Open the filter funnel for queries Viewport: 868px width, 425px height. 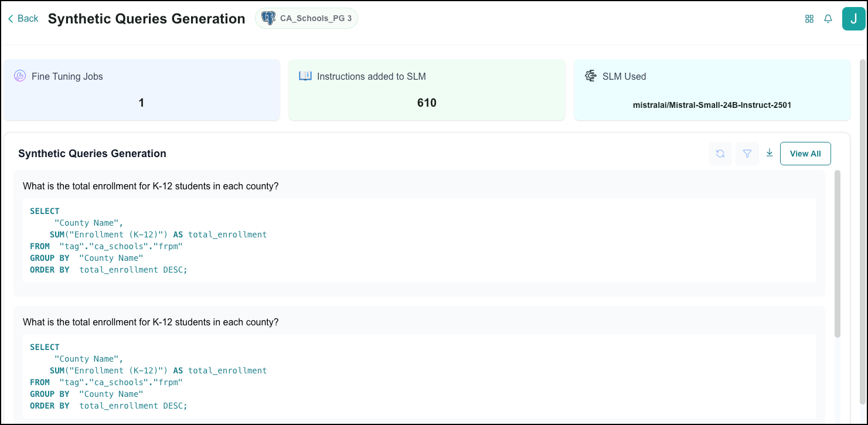[747, 154]
